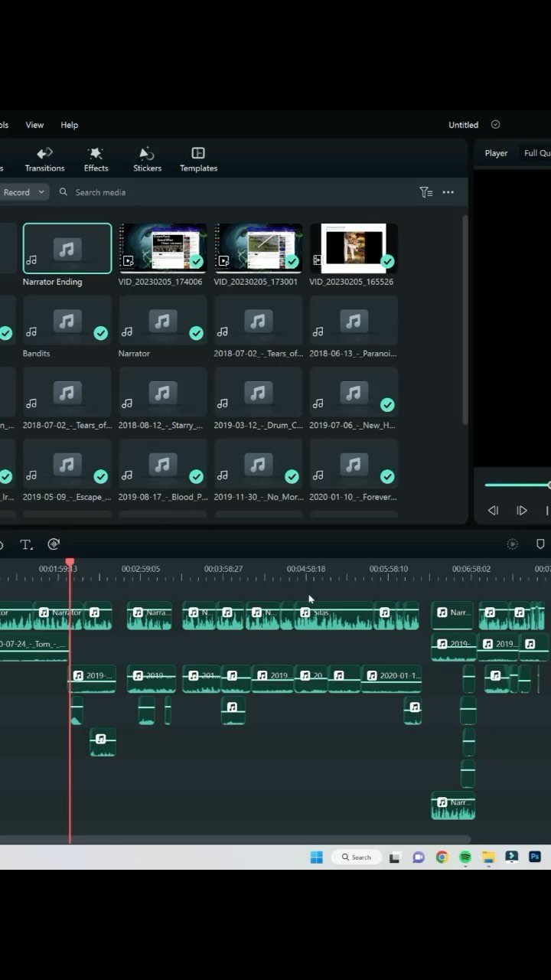The height and width of the screenshot is (980, 551).
Task: Click timeline ruler at 00:04:58:18
Action: [x=306, y=569]
